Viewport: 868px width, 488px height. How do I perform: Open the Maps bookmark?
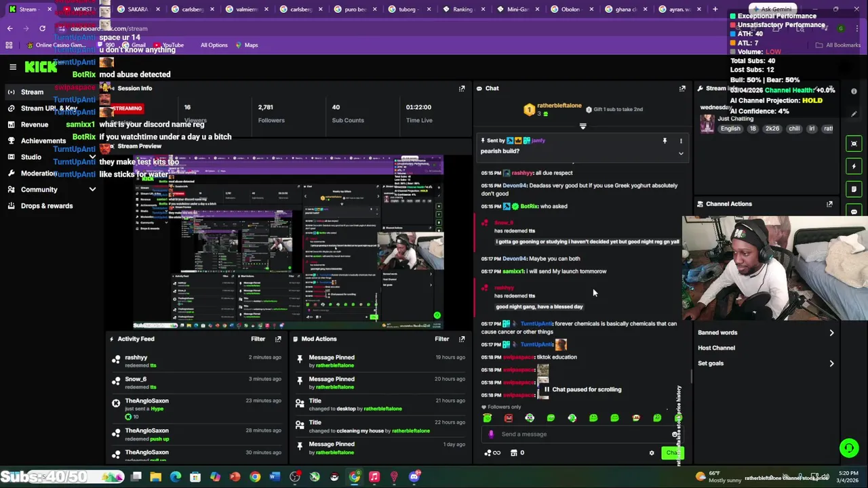coord(246,45)
